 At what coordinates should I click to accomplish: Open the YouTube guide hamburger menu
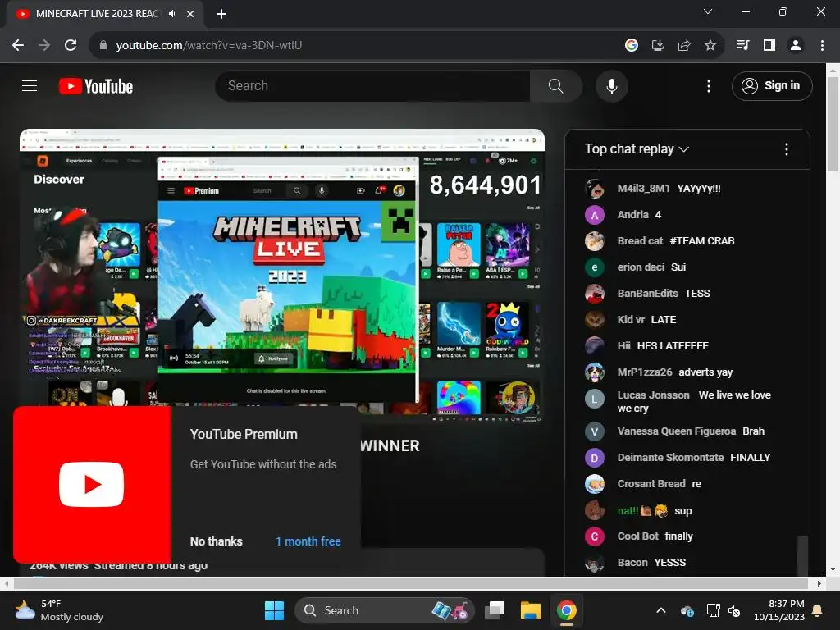pos(30,85)
